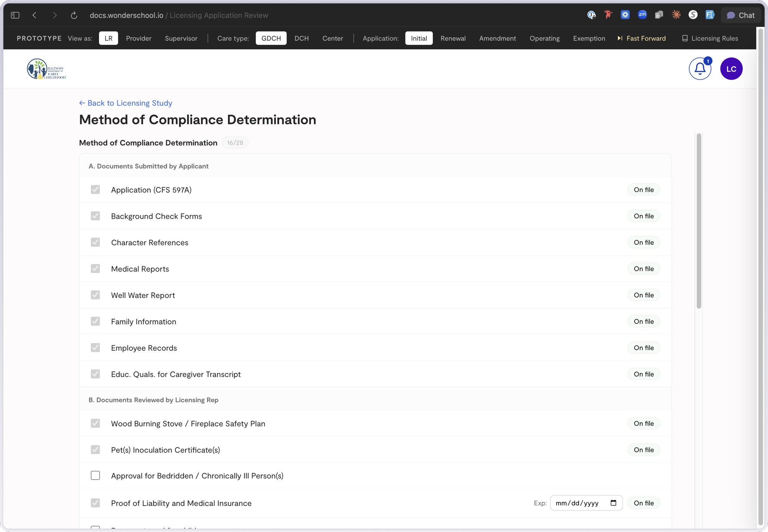
Task: Open the gray puzzle extension icon
Action: coord(659,15)
